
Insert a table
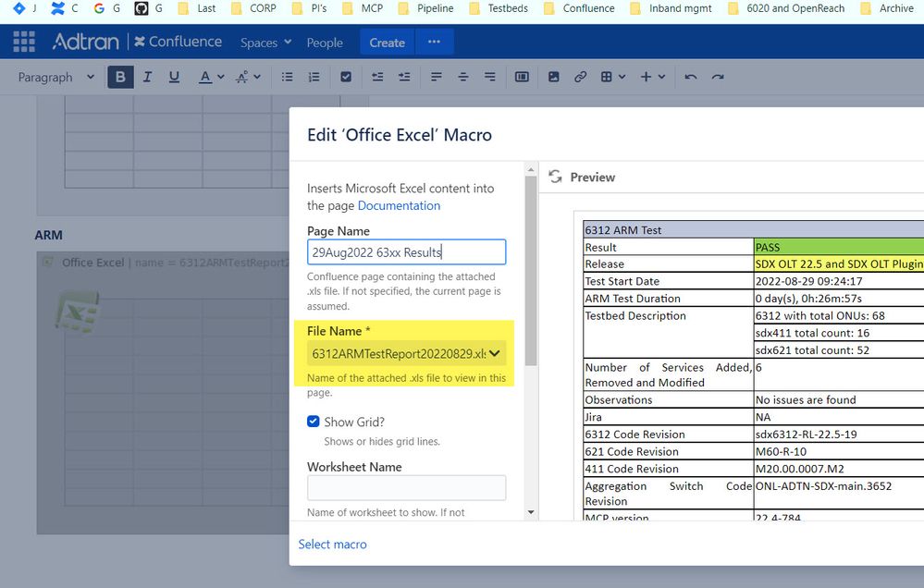(x=607, y=77)
